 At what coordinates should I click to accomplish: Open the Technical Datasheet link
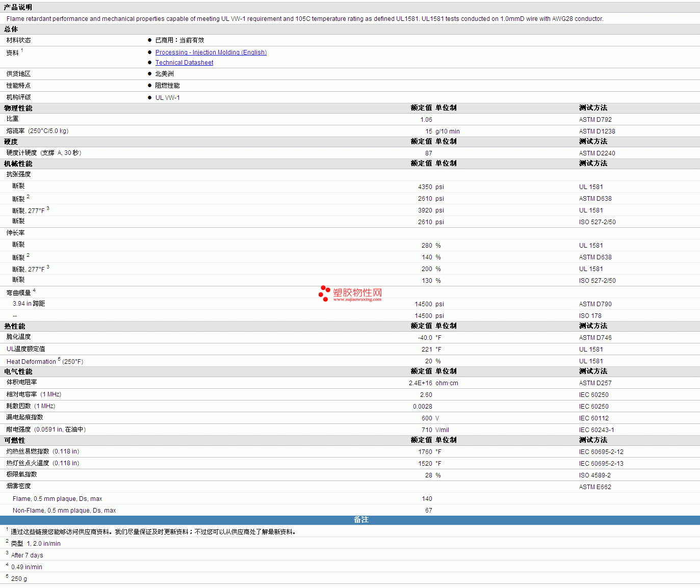[x=184, y=63]
